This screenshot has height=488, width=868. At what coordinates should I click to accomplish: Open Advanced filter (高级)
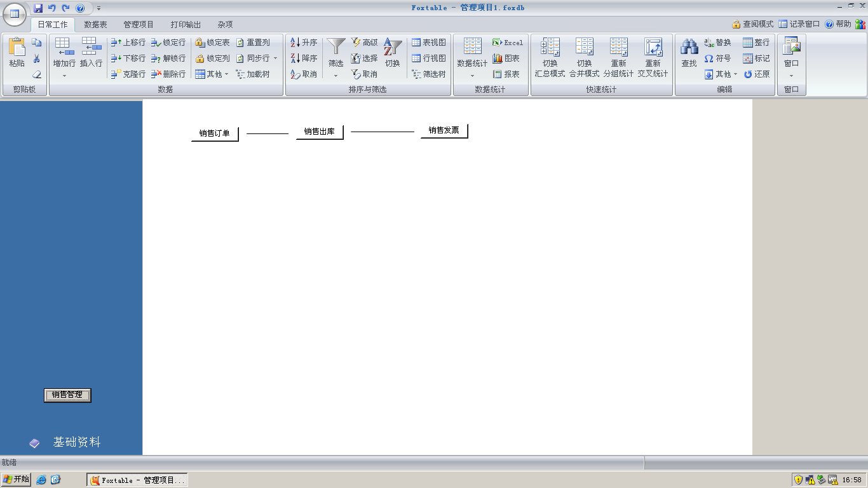pos(365,43)
